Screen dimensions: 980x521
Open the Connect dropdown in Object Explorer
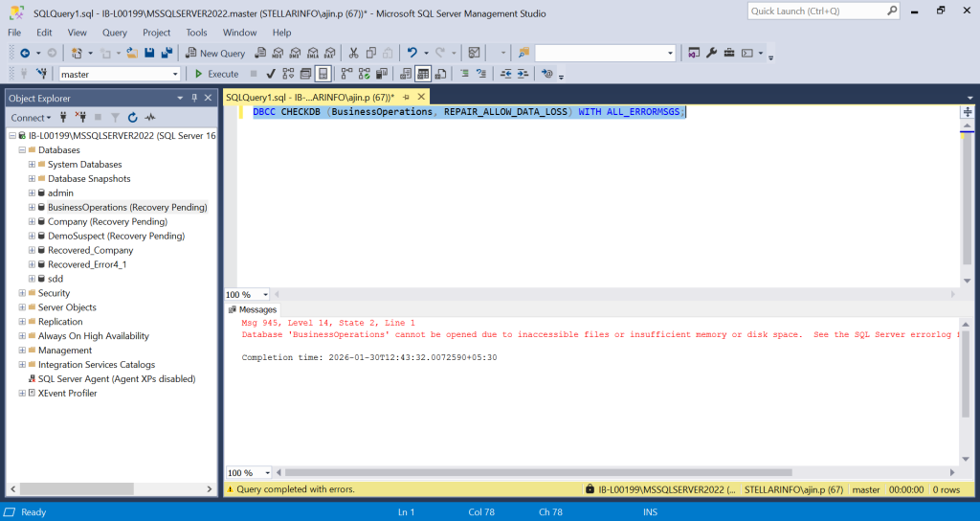(31, 118)
